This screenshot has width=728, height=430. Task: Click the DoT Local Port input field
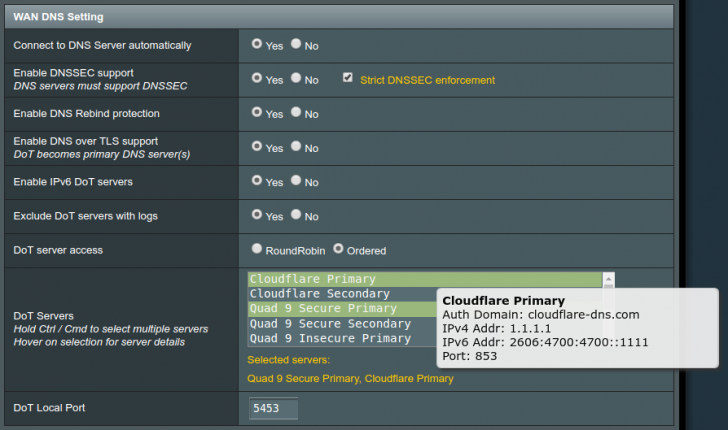pos(273,409)
